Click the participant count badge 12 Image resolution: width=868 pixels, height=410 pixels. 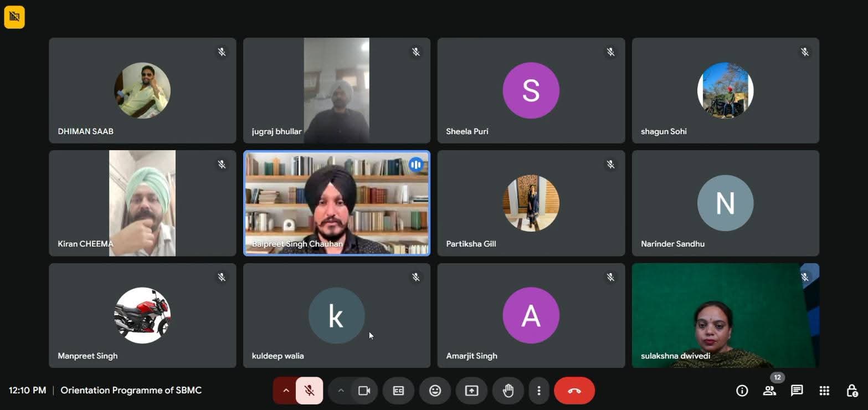[777, 377]
